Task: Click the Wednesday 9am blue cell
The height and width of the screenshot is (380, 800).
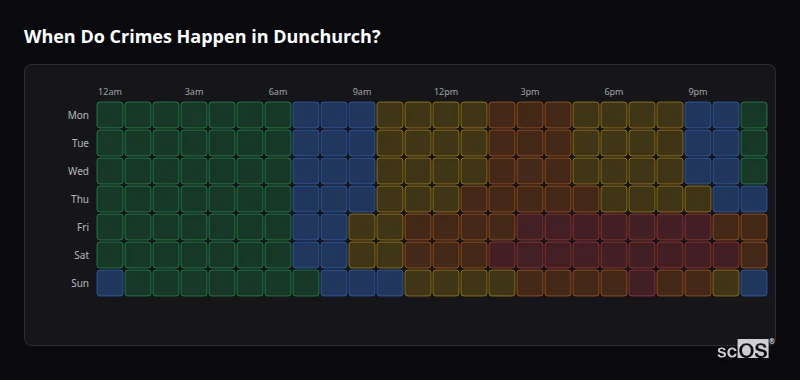Action: (362, 171)
